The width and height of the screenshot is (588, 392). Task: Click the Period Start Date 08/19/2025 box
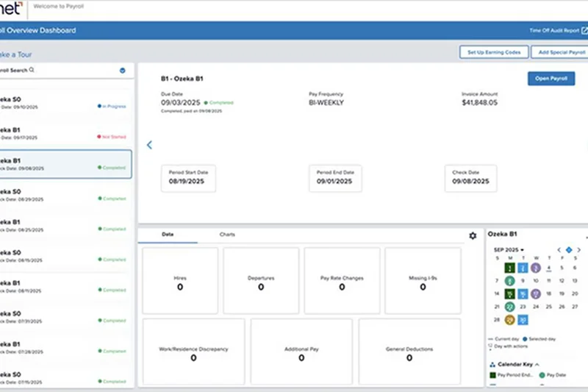pyautogui.click(x=188, y=178)
